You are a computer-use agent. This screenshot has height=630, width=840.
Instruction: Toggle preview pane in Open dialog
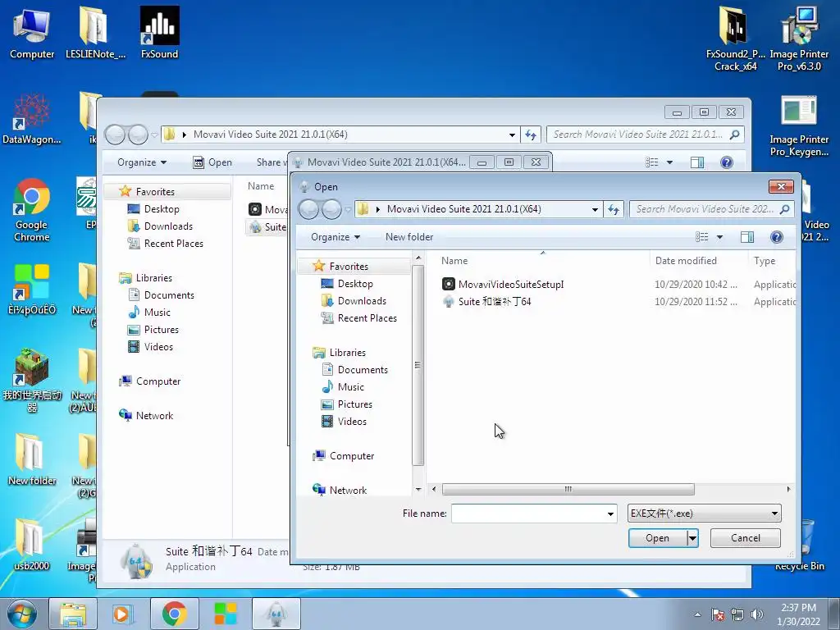[746, 237]
